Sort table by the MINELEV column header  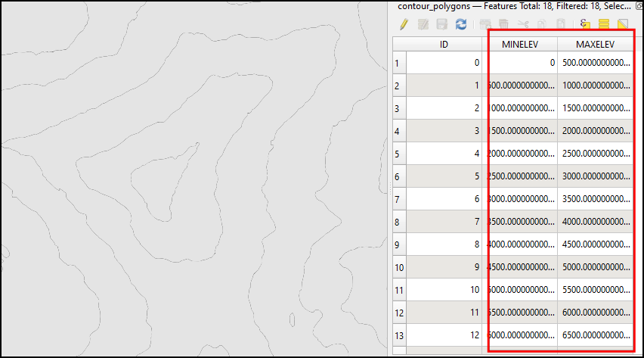click(519, 44)
